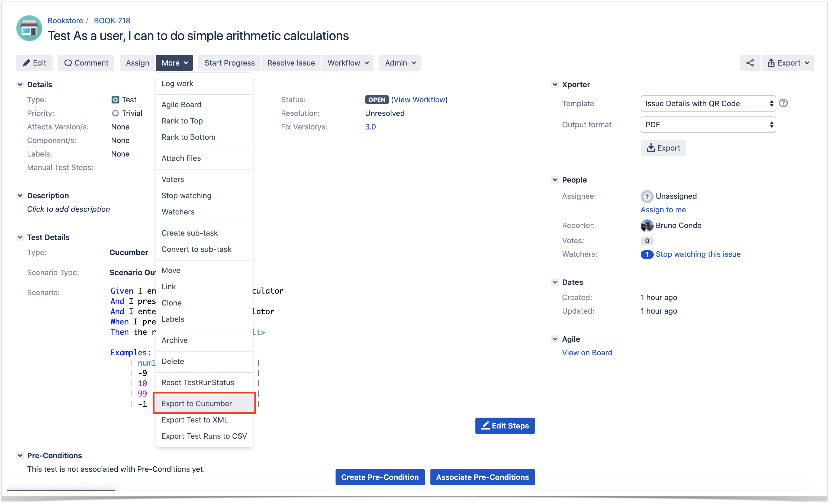Image resolution: width=831 pixels, height=504 pixels.
Task: Click Start Progress button
Action: [x=230, y=63]
